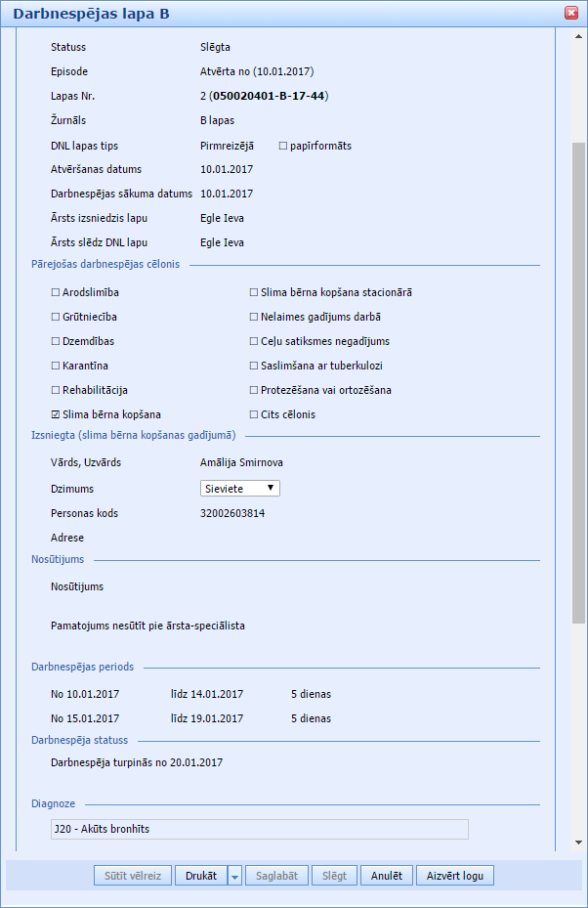Select the Ceļu satiksmes negadījums checkbox
Screen dimensions: 588x908
click(x=254, y=341)
